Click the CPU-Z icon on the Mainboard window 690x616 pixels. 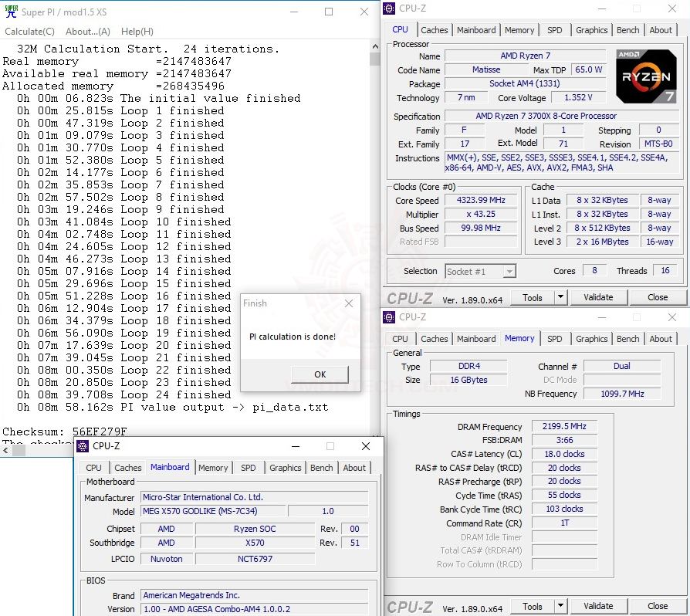tap(81, 446)
